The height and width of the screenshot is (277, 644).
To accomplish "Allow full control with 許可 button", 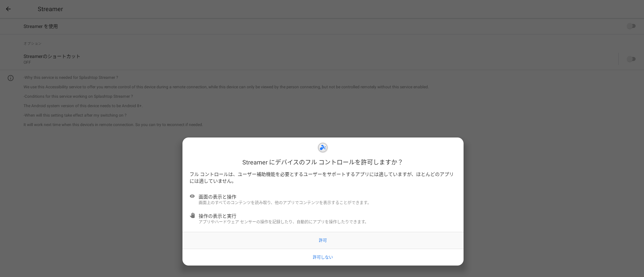I will tap(323, 240).
